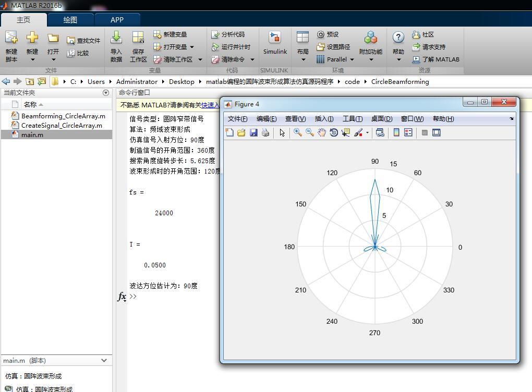Toggle Show Plot Tools and Dock icon
The width and height of the screenshot is (532, 392).
point(437,132)
